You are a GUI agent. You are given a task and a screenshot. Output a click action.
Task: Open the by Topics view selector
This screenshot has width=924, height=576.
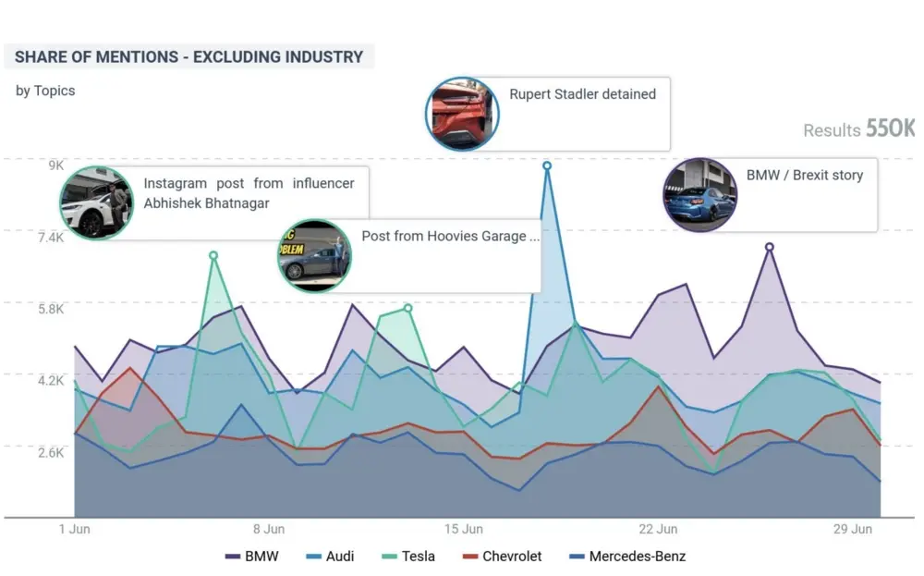tap(44, 91)
